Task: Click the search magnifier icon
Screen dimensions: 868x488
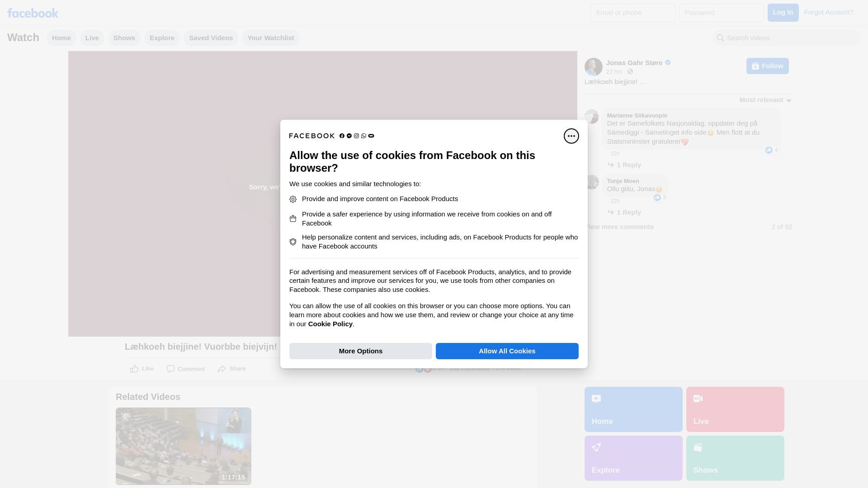Action: click(x=721, y=38)
